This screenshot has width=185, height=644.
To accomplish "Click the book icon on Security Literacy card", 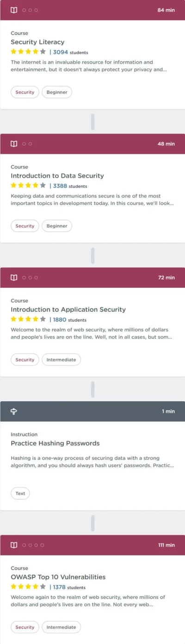I will (x=14, y=10).
